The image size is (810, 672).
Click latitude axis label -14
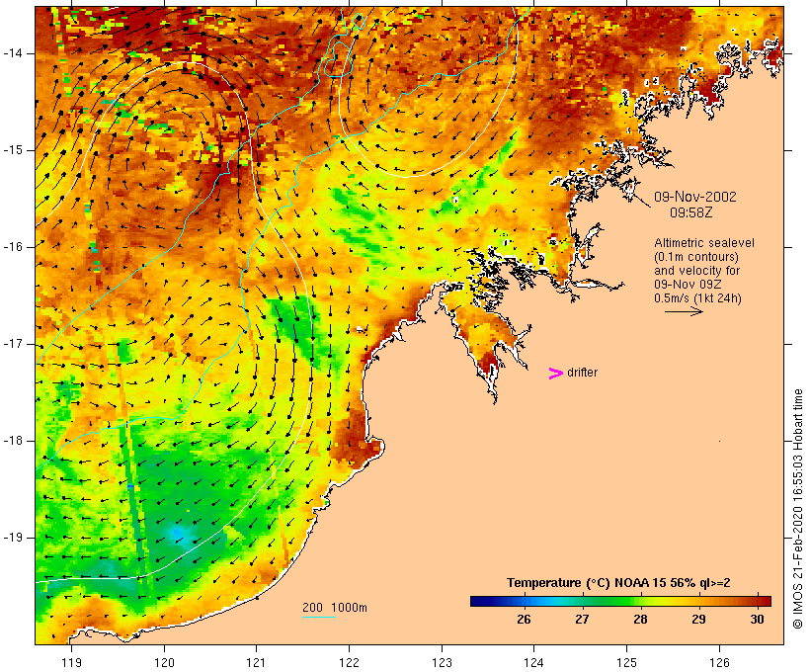point(13,53)
